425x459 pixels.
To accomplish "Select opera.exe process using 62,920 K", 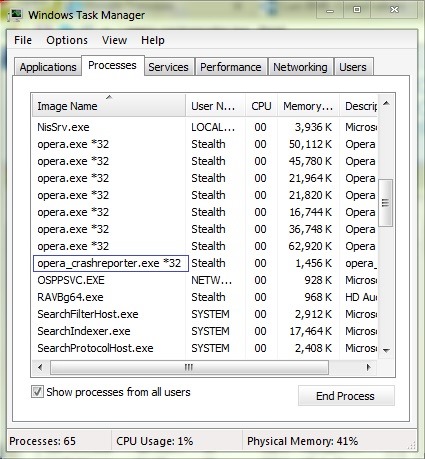I will point(205,246).
